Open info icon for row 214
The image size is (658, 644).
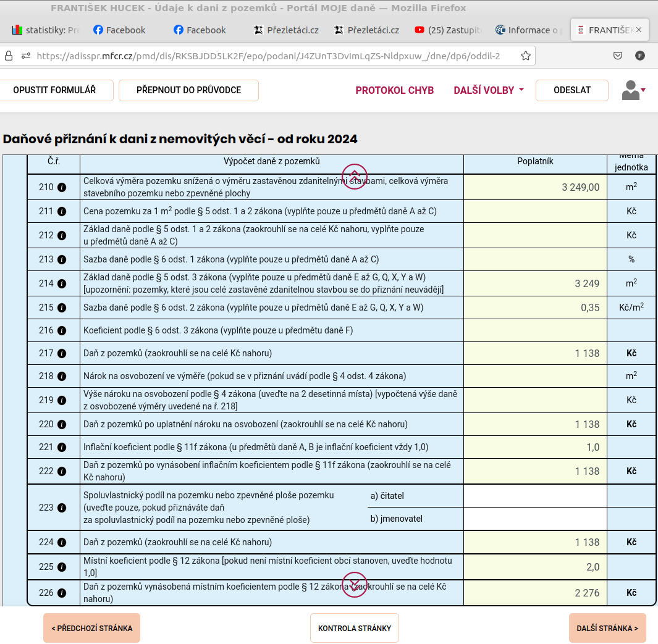[x=62, y=284]
